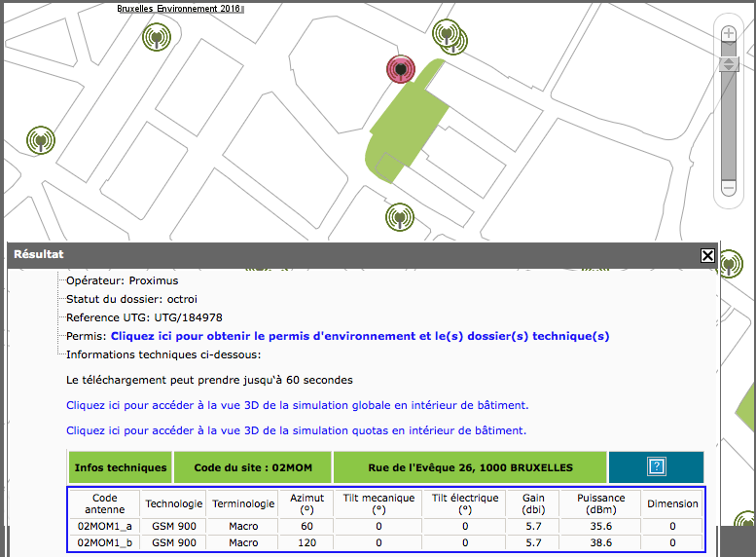
Task: Open the 3D global simulation view link
Action: [297, 404]
